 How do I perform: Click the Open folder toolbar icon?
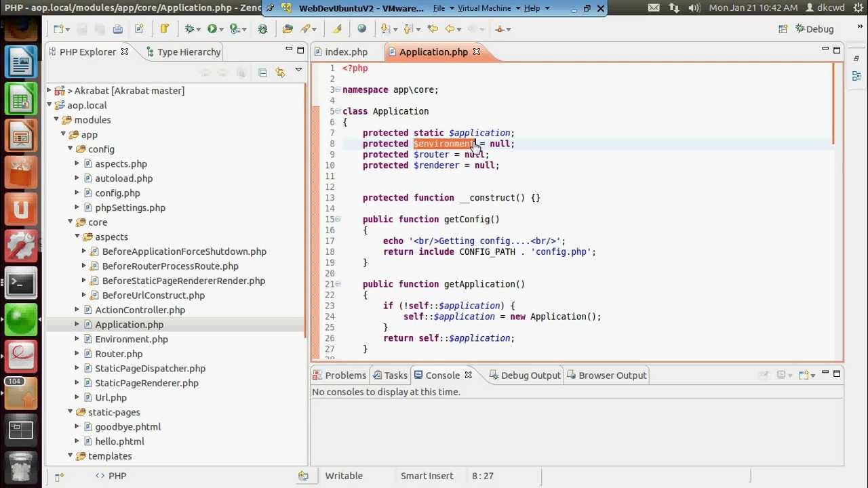tap(288, 29)
